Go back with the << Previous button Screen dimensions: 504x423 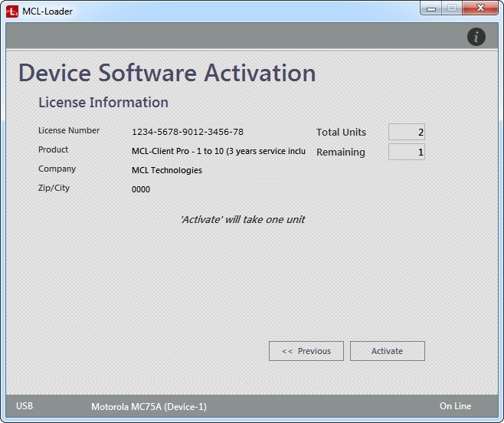click(x=306, y=351)
